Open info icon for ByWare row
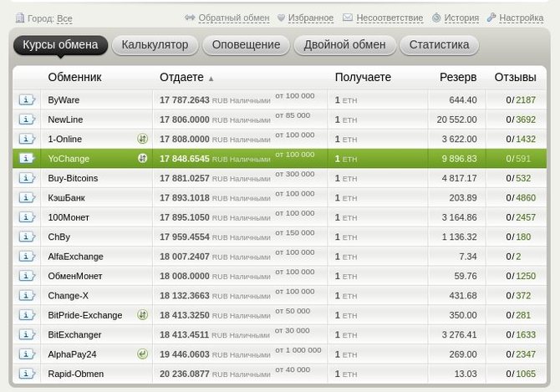Viewport: 560px width, 392px height. click(27, 99)
